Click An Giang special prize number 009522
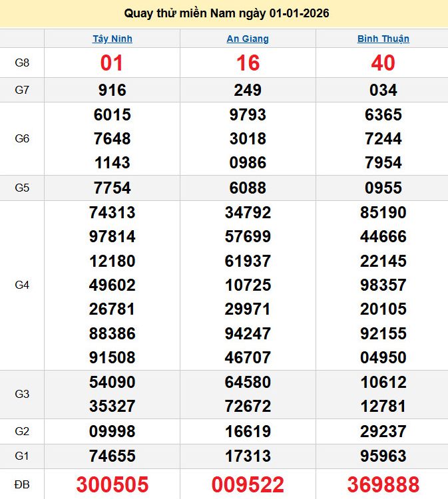Image resolution: width=448 pixels, height=499 pixels. click(248, 484)
